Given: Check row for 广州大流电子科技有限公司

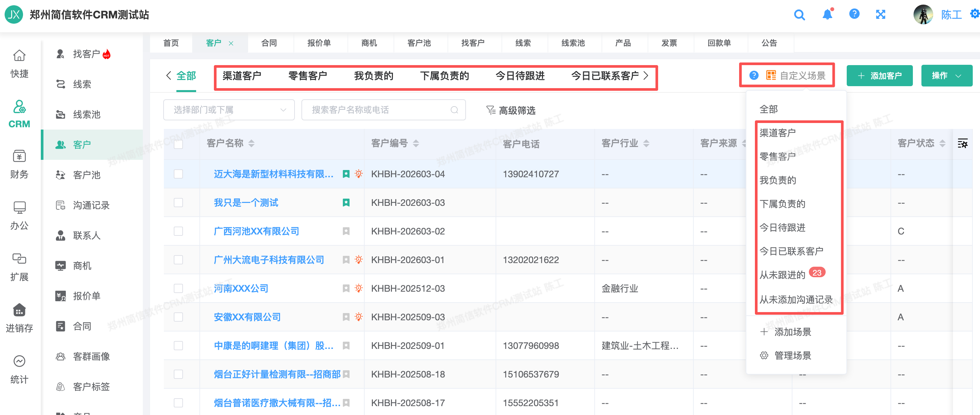Looking at the screenshot, I should 178,259.
